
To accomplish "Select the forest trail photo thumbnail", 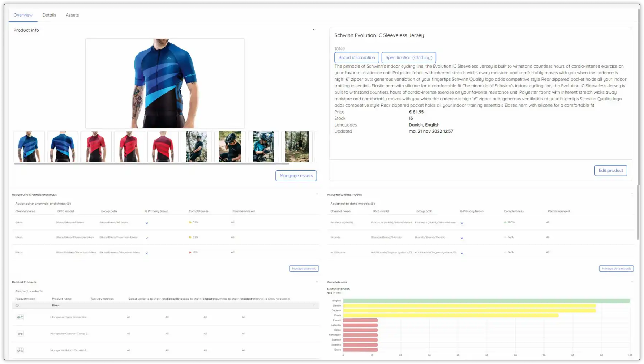I will (297, 146).
